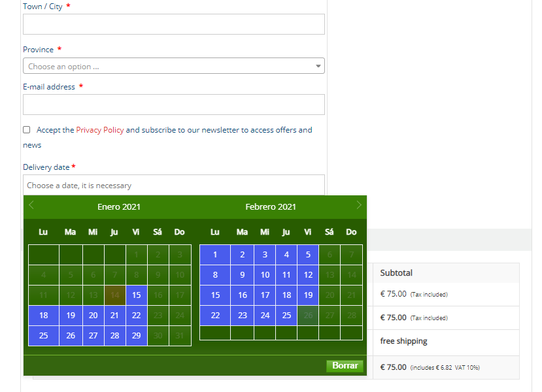Select highlighted January 14 date
The width and height of the screenshot is (542, 392).
pyautogui.click(x=114, y=295)
